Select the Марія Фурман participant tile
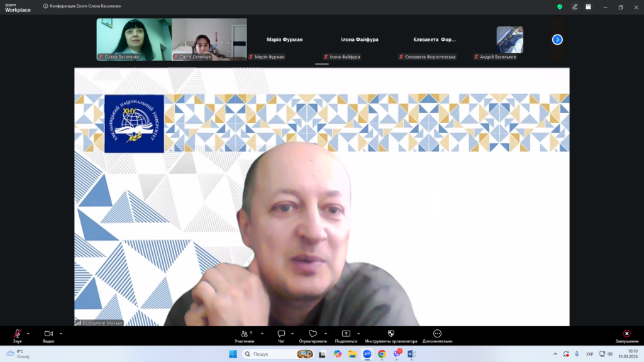The image size is (644, 362). pyautogui.click(x=284, y=40)
